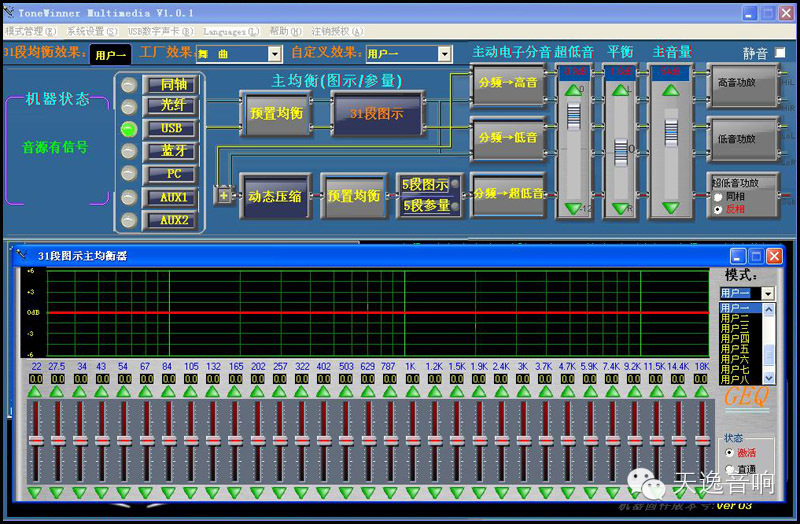The width and height of the screenshot is (800, 524).
Task: Open 分频→超低音 subwoofer crossover block
Action: [x=508, y=194]
